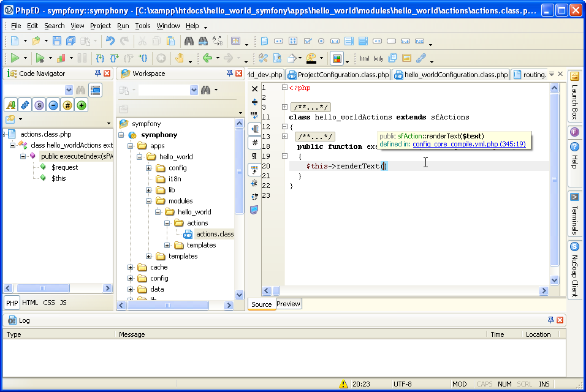
Task: Switch to the Preview view button
Action: click(x=288, y=304)
